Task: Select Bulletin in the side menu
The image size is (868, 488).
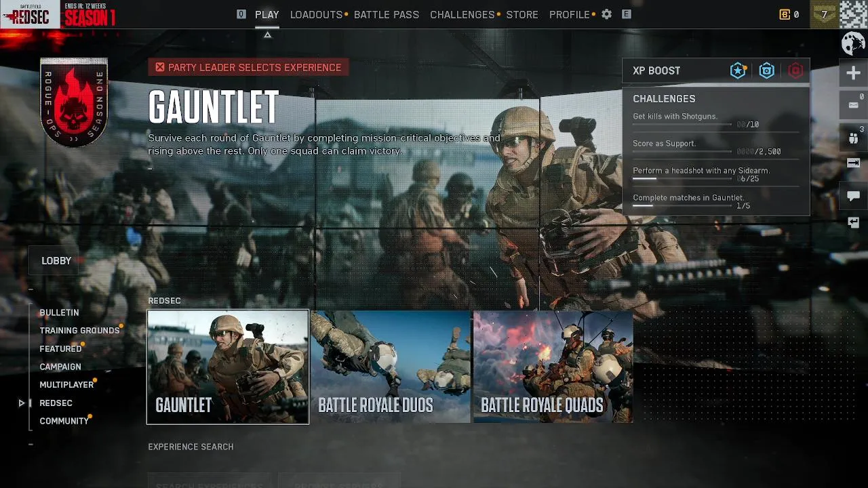Action: pos(59,312)
